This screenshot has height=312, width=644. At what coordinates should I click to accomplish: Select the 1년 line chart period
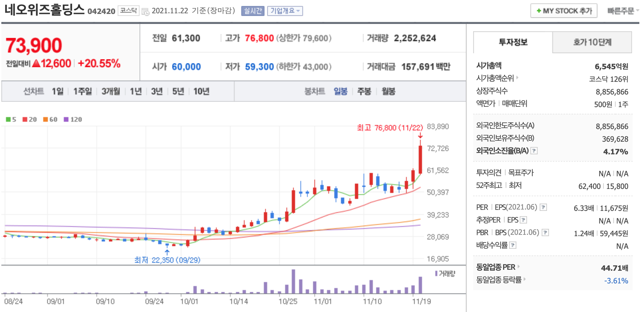136,91
